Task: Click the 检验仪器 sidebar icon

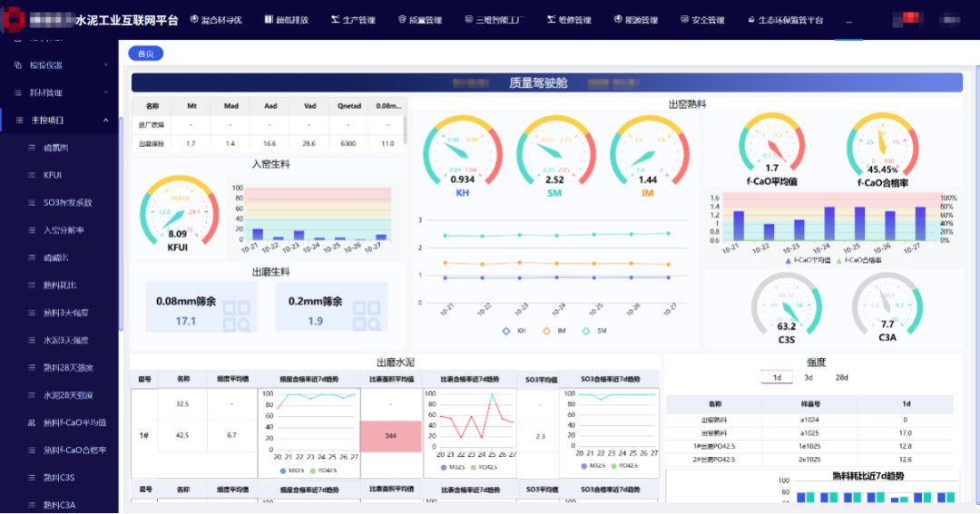Action: (18, 65)
